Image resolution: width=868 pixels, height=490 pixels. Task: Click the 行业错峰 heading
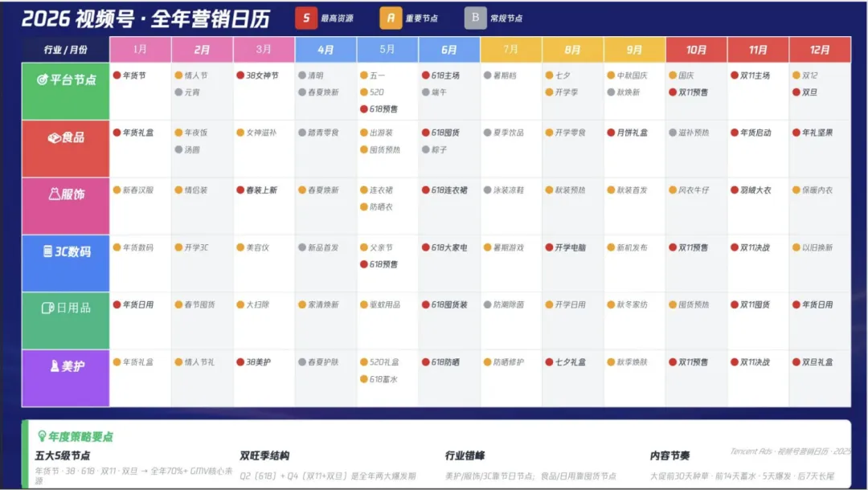(465, 455)
